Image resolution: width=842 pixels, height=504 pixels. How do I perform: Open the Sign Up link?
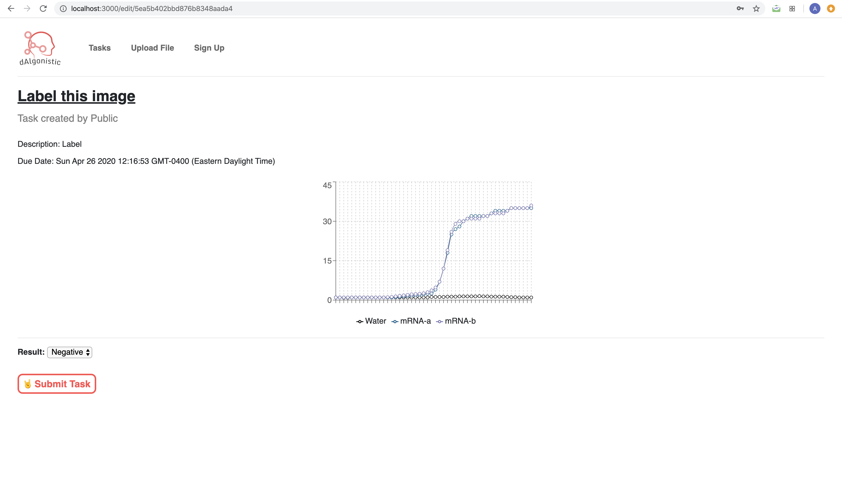pyautogui.click(x=209, y=48)
